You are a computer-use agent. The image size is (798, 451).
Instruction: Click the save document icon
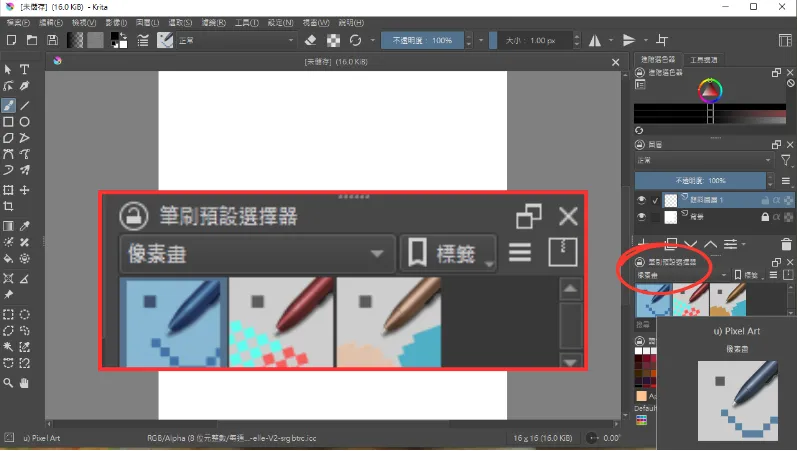coord(50,40)
